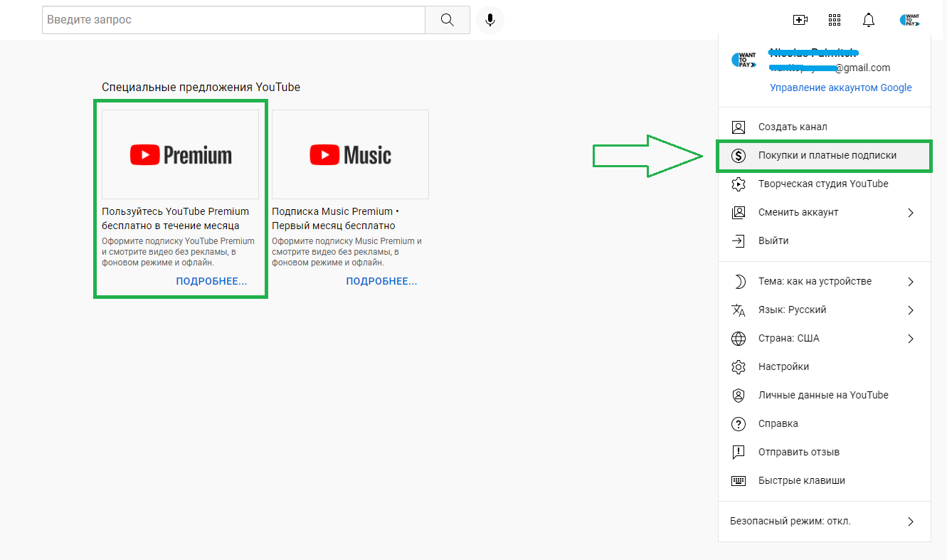Open the YouTube Premium logo thumbnail
The height and width of the screenshot is (560, 947).
tap(181, 154)
